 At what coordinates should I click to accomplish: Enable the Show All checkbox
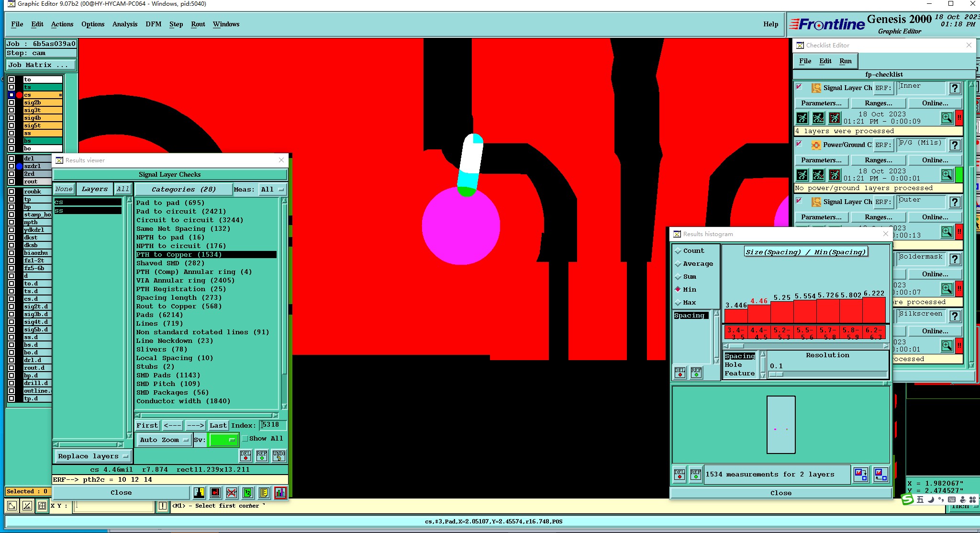(245, 438)
